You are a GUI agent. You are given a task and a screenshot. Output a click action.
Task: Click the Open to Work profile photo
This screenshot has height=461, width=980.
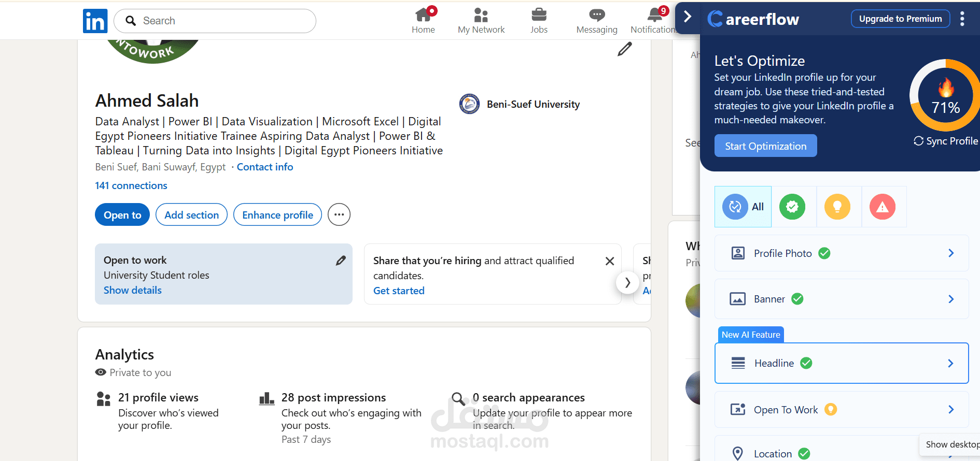pyautogui.click(x=152, y=51)
